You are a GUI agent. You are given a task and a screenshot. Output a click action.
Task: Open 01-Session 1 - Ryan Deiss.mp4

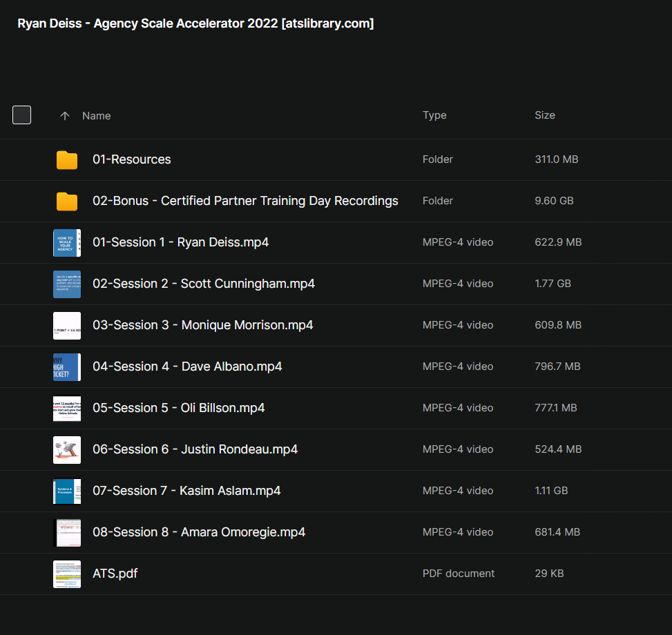(x=180, y=242)
